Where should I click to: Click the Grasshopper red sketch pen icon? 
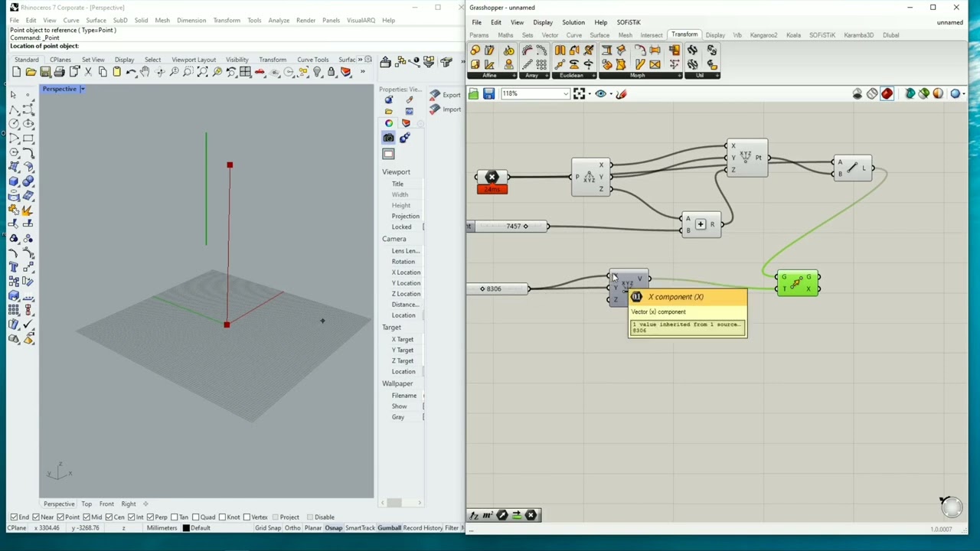click(621, 93)
